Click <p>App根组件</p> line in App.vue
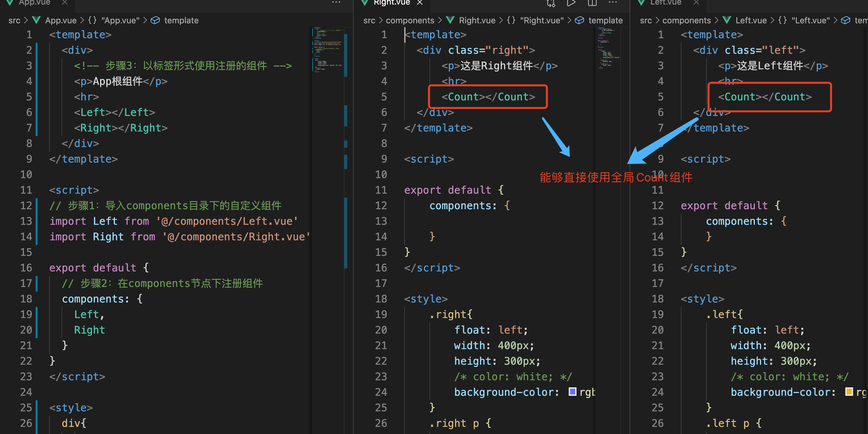 (x=120, y=81)
